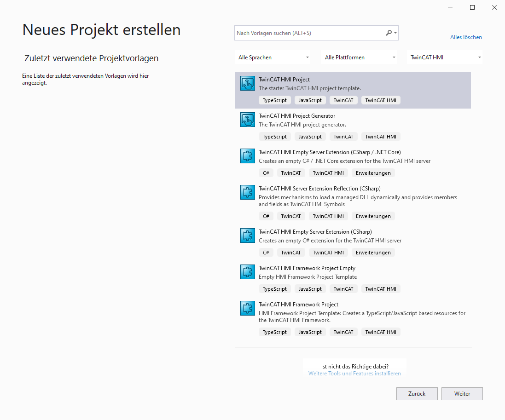Click the Weiter button
The height and width of the screenshot is (420, 505).
(462, 394)
